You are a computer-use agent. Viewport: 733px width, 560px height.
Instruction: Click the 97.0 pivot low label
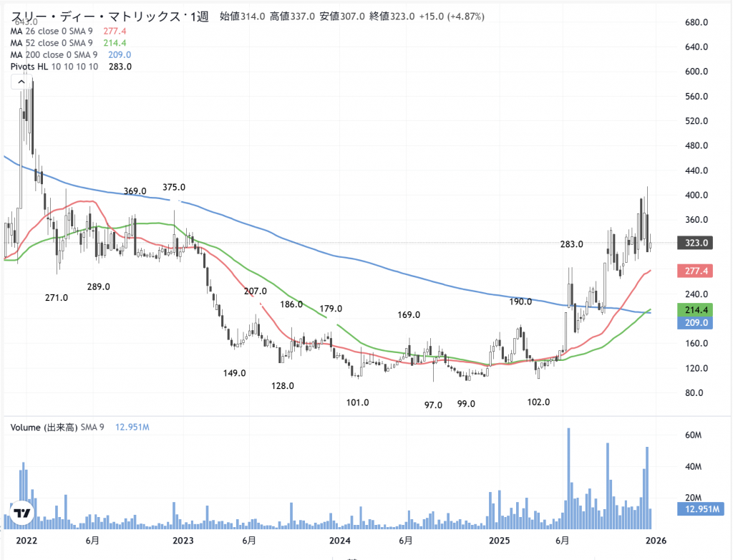click(433, 405)
